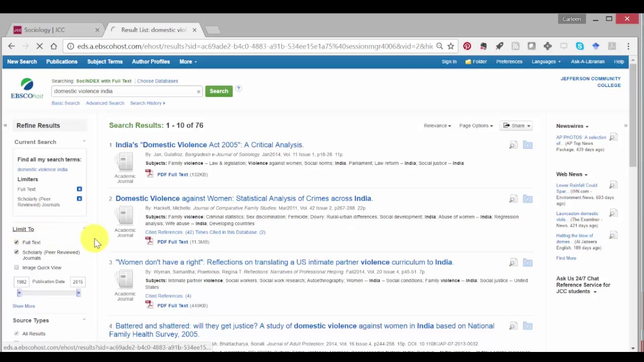Image resolution: width=644 pixels, height=362 pixels.
Task: Stop page loading with X button
Action: (x=40, y=46)
